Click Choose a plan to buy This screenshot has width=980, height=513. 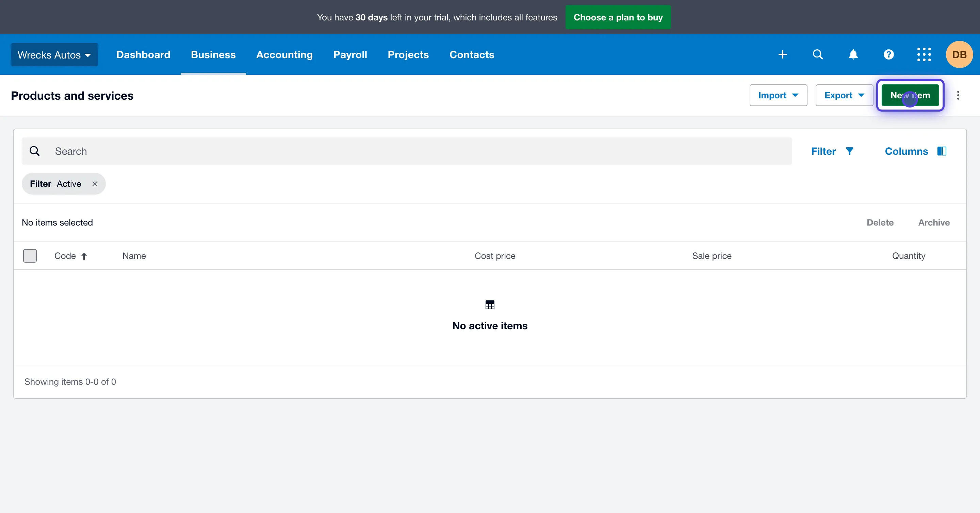[x=618, y=17]
